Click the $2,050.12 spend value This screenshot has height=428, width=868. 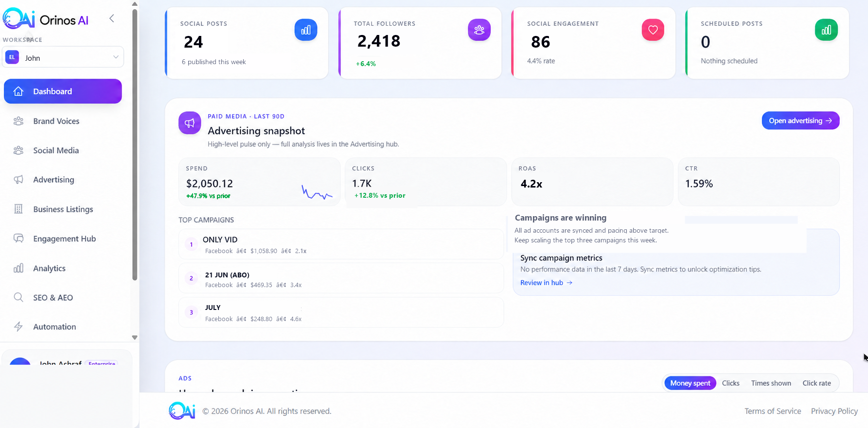coord(210,184)
